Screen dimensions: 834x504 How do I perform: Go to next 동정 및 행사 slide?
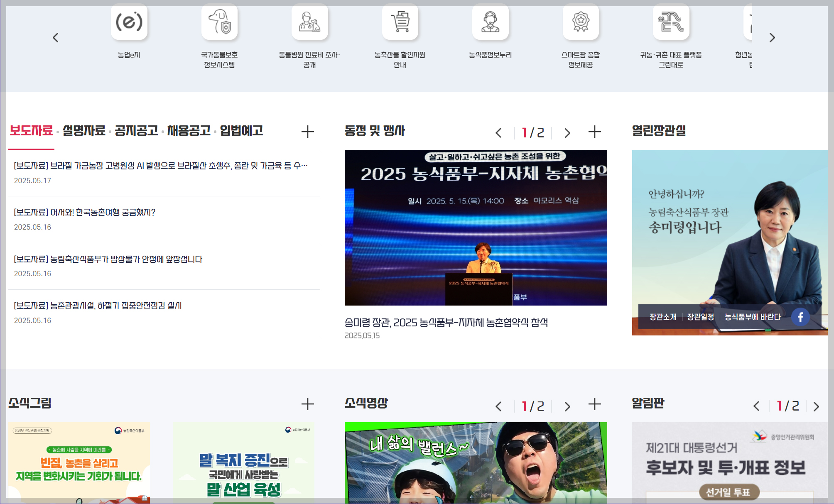567,133
